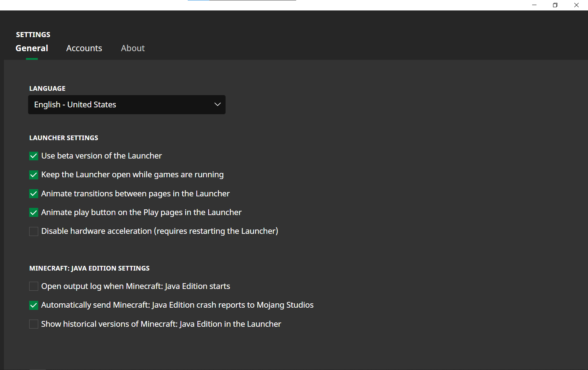Click the 'Show historical versions' label text
Viewport: 588px width, 370px height.
tap(161, 324)
